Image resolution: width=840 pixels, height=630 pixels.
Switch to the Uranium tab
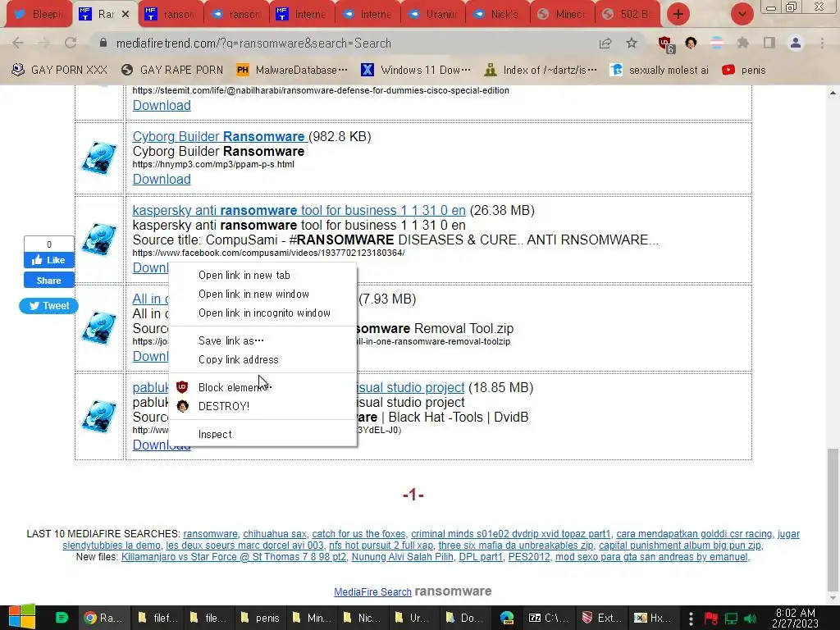click(433, 14)
